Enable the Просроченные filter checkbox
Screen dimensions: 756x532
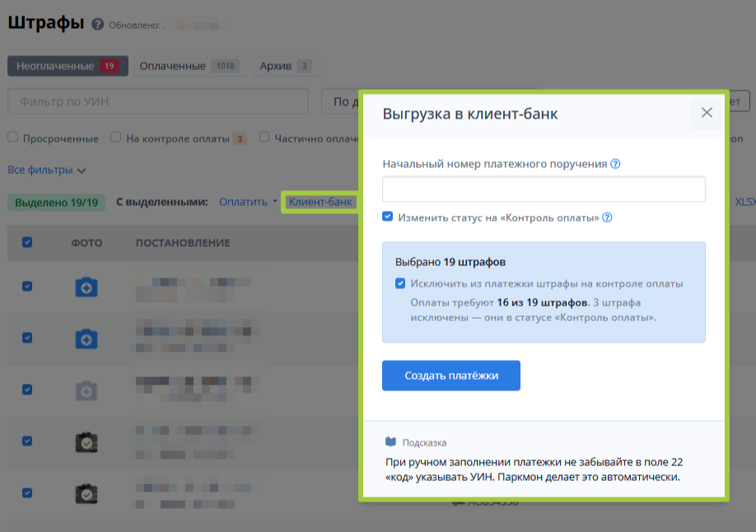(13, 138)
